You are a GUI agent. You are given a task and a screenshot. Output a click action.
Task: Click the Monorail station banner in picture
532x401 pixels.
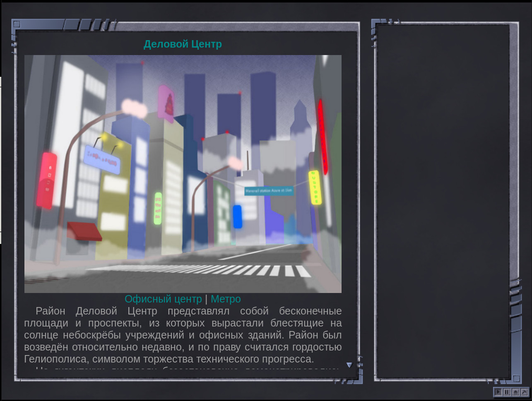(x=269, y=191)
